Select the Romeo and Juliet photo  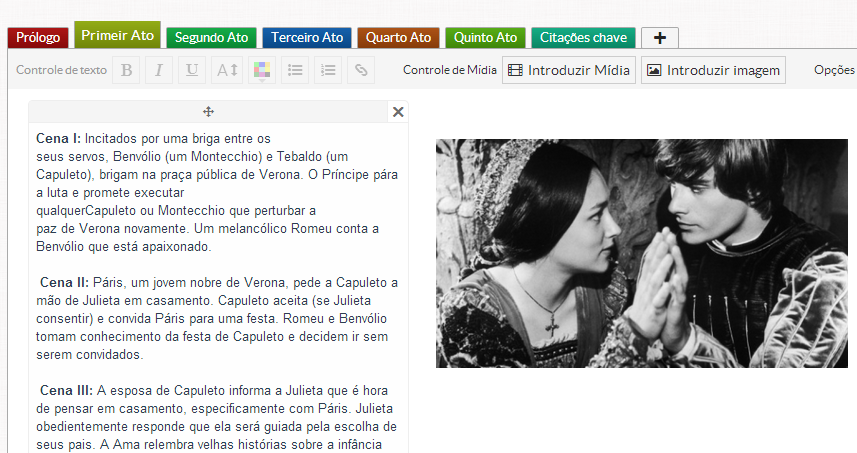(642, 253)
